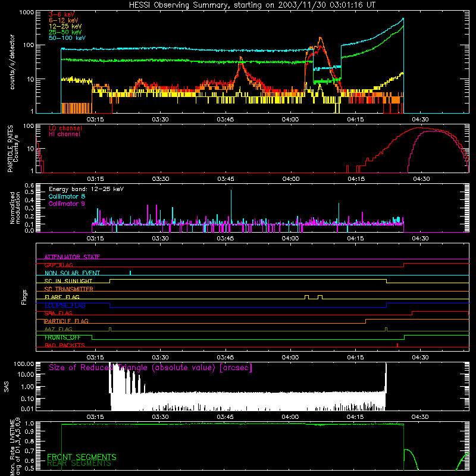Click the '04:00' tick under the counts panel
This screenshot has height=476, width=476.
tap(290, 120)
